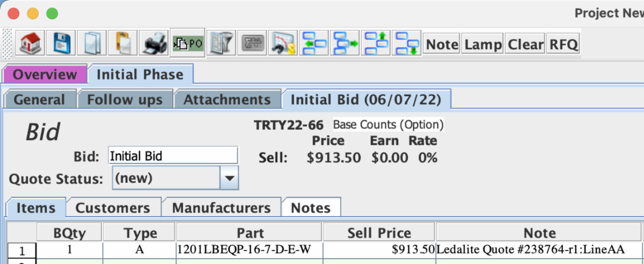Image resolution: width=644 pixels, height=264 pixels.
Task: Click the Sell Price column header
Action: (379, 233)
